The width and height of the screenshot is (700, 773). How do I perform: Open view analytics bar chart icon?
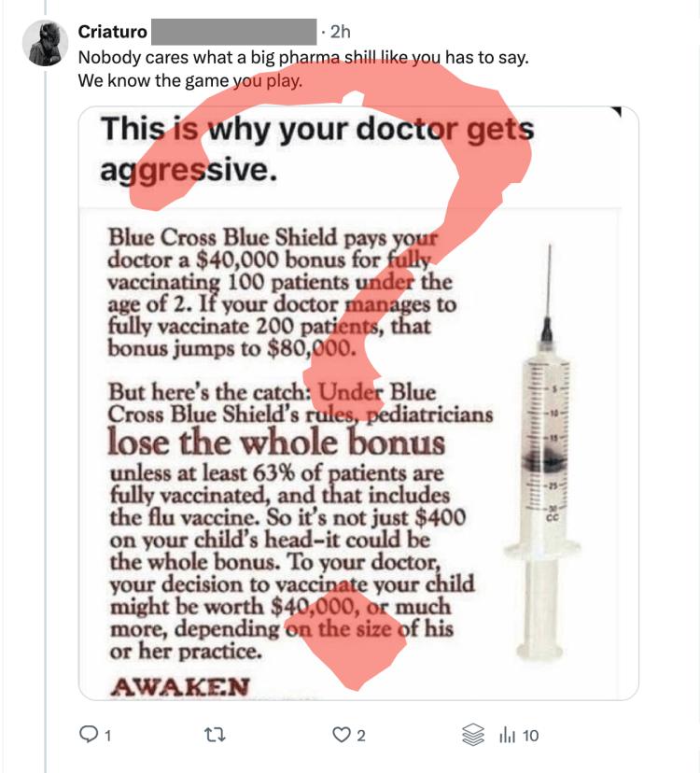508,736
